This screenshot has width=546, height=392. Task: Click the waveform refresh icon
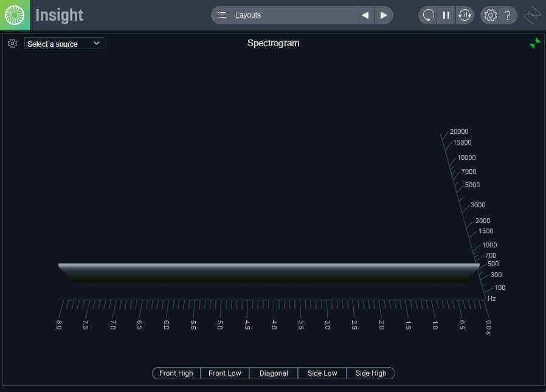[465, 15]
